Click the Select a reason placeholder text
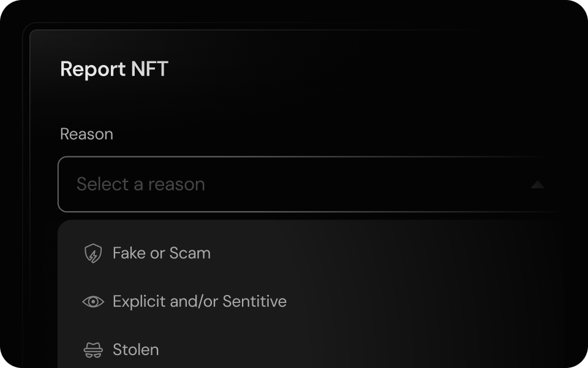 point(140,184)
